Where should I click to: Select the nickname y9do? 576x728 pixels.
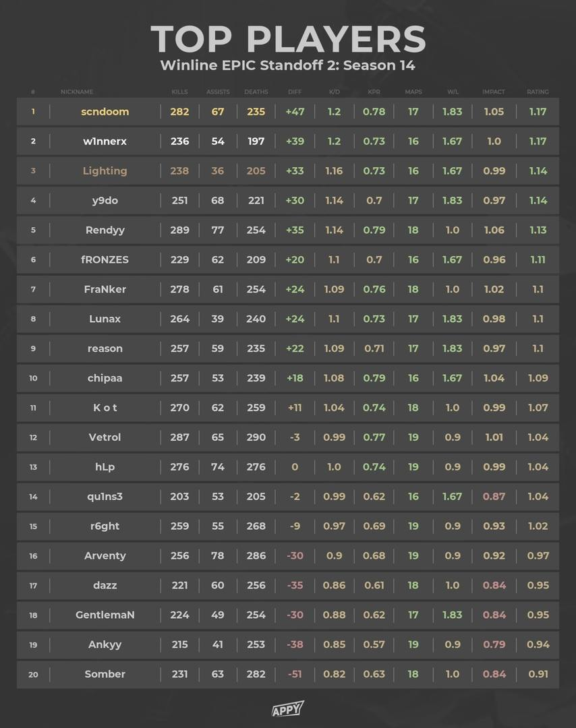(x=105, y=201)
